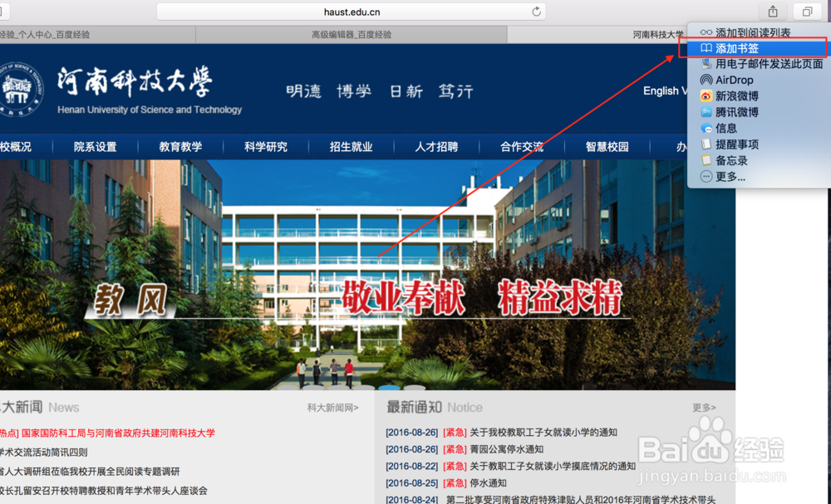Click the Messages speech bubble icon
Viewport: 831px width, 504px height.
pos(706,128)
